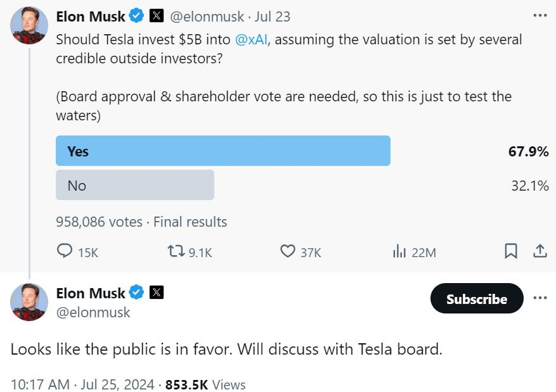Click the No poll result bar
This screenshot has height=392, width=556.
[x=135, y=185]
